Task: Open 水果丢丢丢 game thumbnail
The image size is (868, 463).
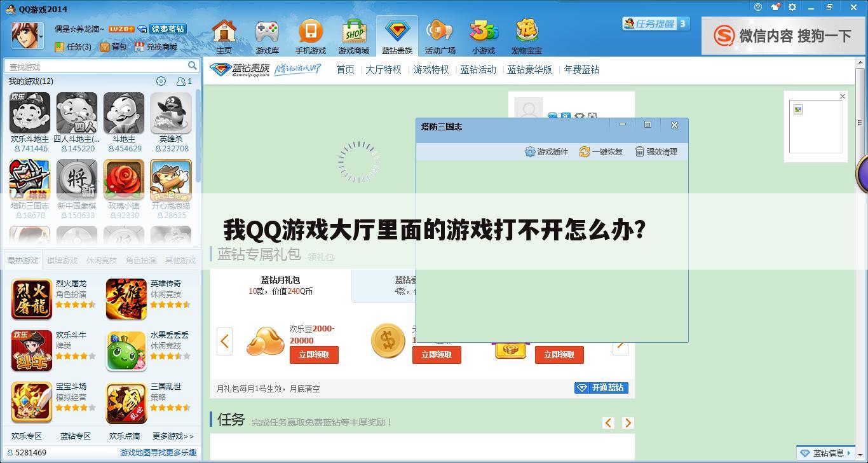Action: click(x=126, y=350)
